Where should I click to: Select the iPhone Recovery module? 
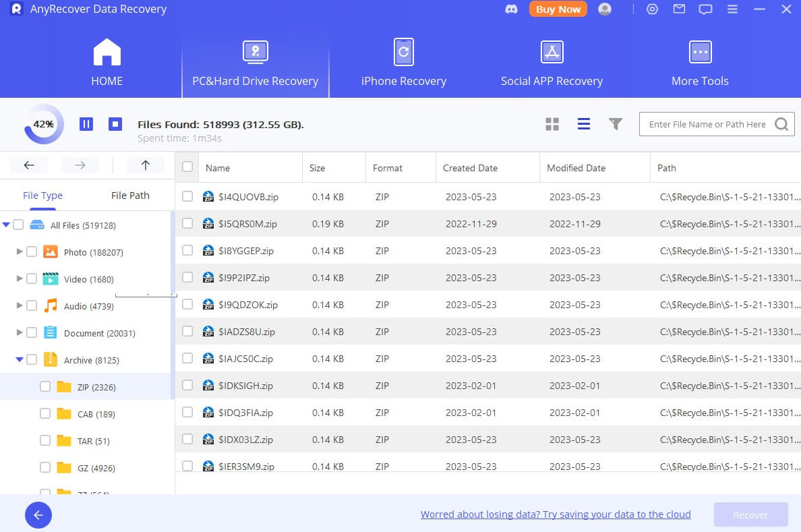coord(403,62)
